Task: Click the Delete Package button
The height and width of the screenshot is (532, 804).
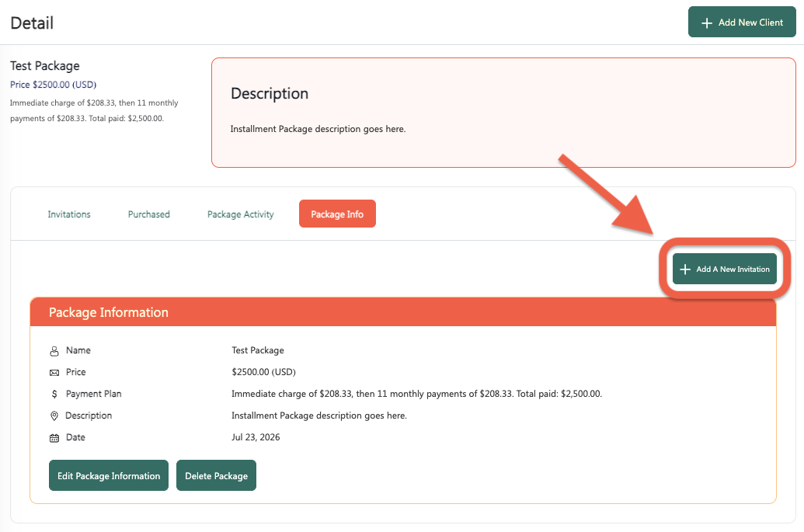Action: (217, 475)
